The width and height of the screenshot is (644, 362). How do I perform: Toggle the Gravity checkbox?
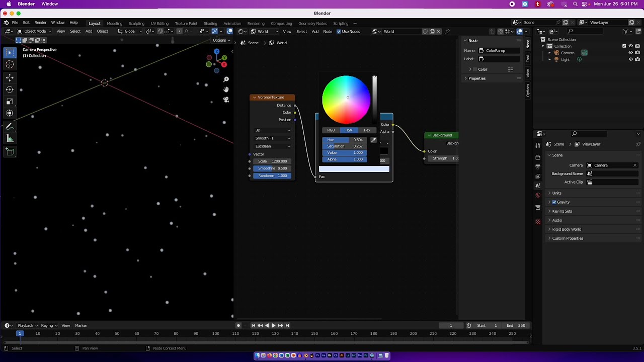[x=554, y=202]
